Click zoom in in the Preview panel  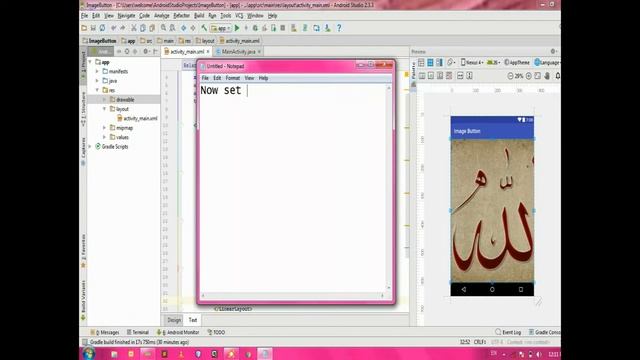click(529, 76)
